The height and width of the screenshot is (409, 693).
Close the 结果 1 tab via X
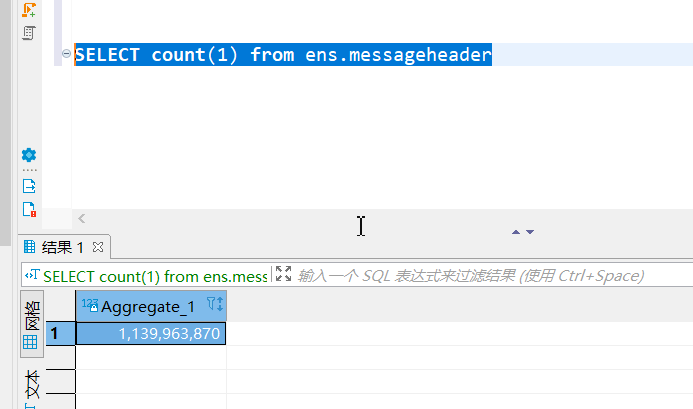pos(98,246)
